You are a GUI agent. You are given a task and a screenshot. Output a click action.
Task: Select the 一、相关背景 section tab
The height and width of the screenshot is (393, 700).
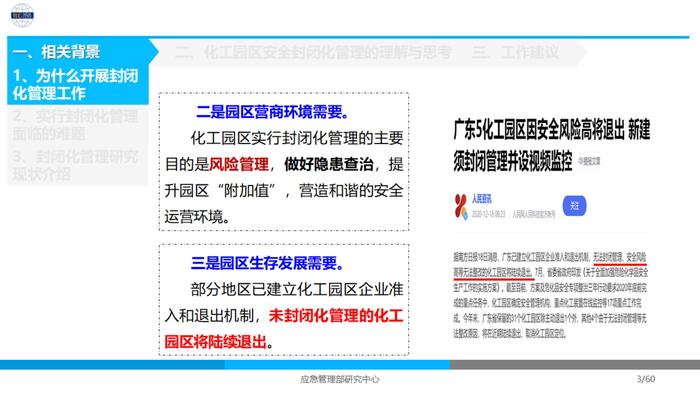point(56,52)
